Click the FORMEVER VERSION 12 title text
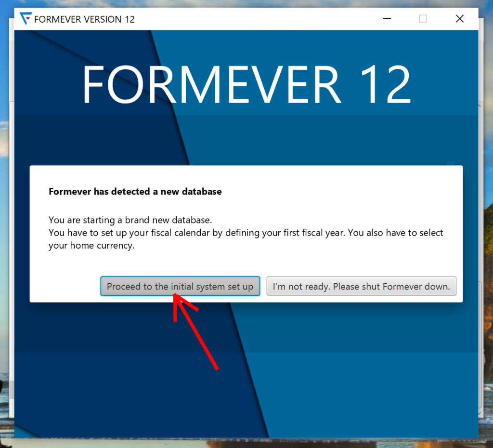493x448 pixels. click(84, 19)
